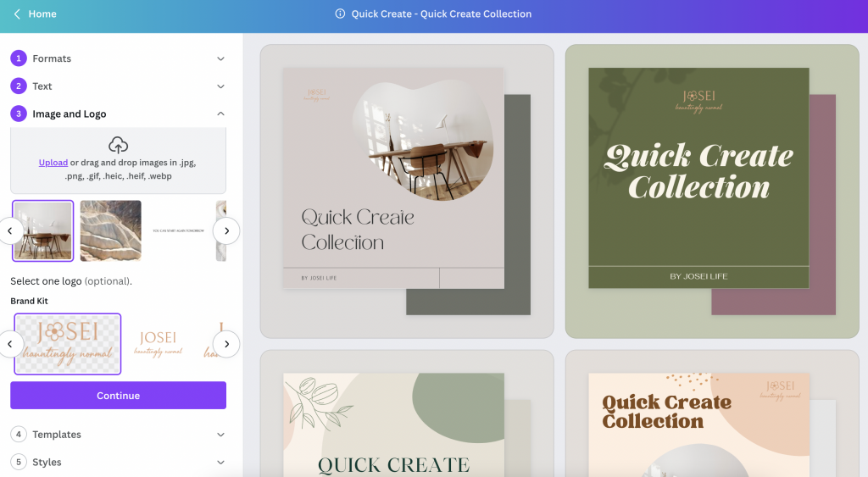Image resolution: width=868 pixels, height=477 pixels.
Task: Go back using the Home arrow icon
Action: click(x=17, y=14)
